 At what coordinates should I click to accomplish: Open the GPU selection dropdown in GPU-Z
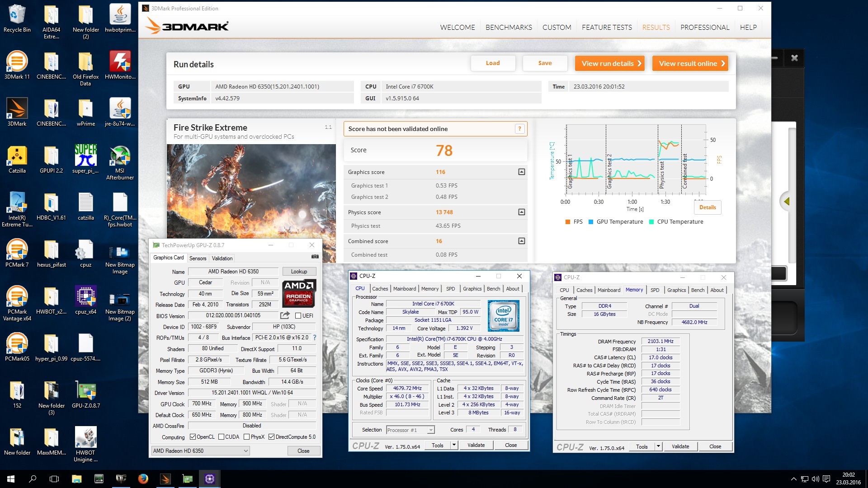coord(200,450)
